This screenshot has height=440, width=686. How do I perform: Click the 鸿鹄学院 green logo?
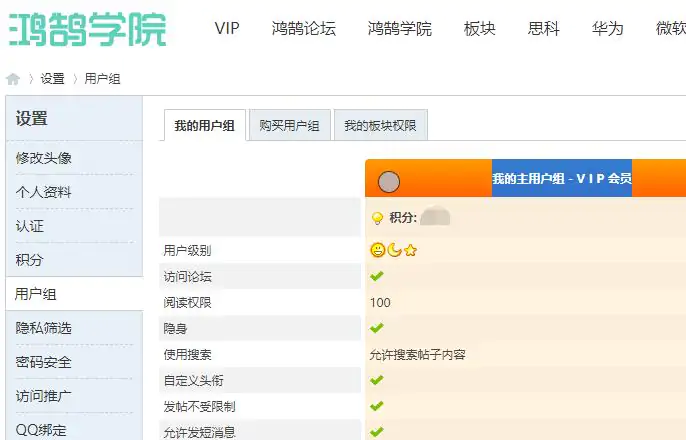(x=88, y=29)
